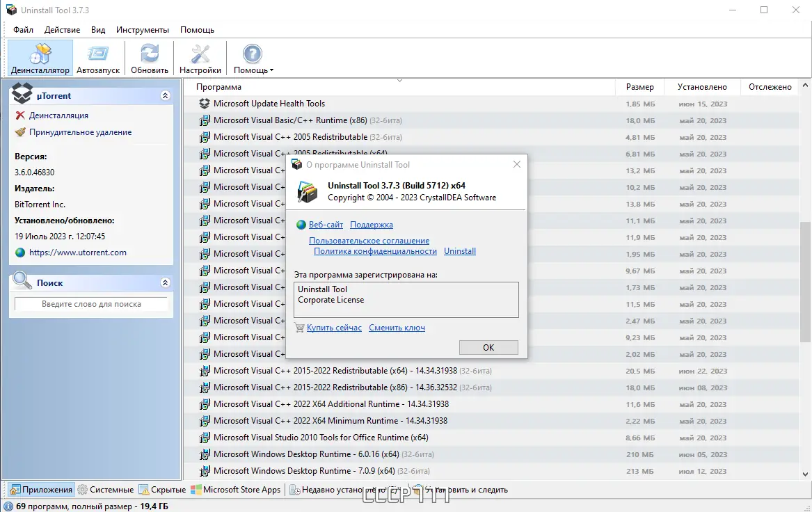The image size is (812, 512).
Task: Open the Сменить ключ link
Action: pyautogui.click(x=397, y=327)
